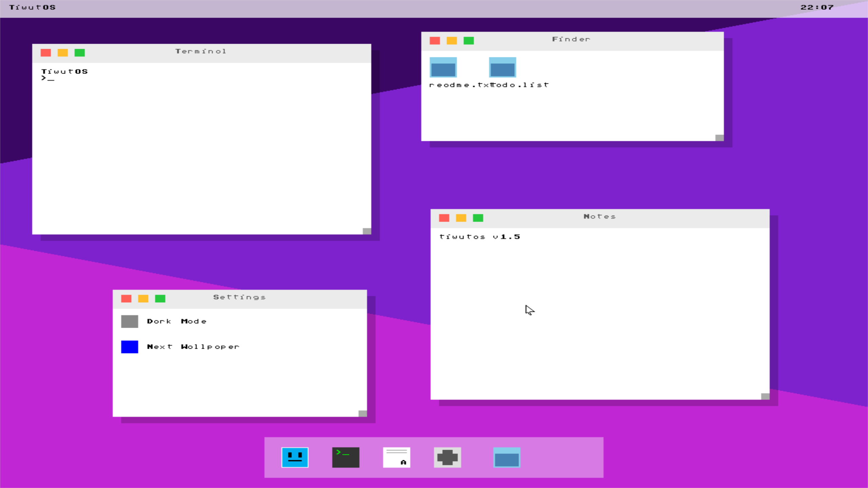Click the Notes window resize handle
The height and width of the screenshot is (488, 868).
coord(765,396)
